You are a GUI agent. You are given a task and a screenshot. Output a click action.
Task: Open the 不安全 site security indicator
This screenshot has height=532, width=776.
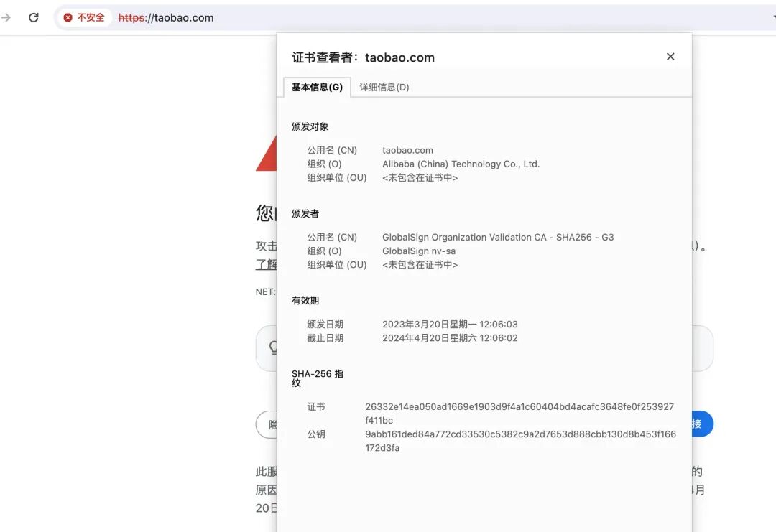84,18
